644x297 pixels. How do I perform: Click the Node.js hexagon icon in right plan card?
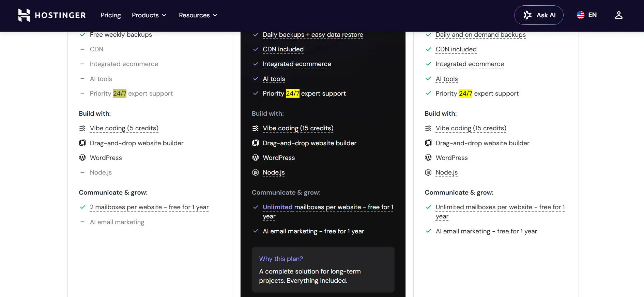(428, 172)
